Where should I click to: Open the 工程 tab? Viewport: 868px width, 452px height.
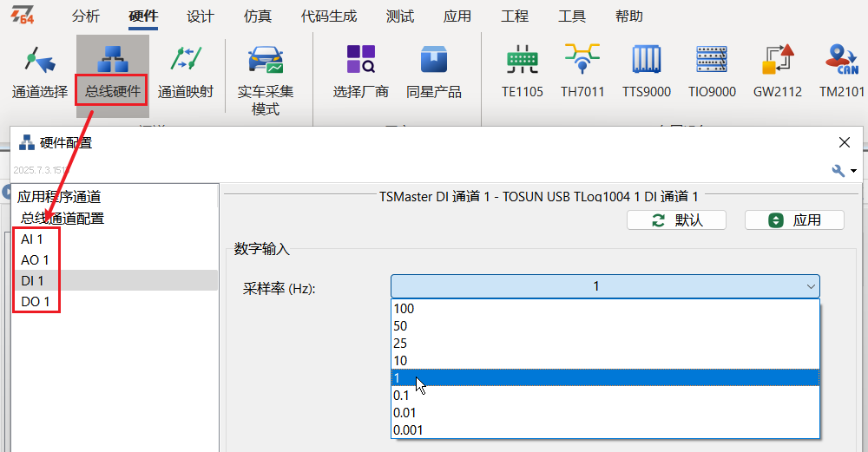pyautogui.click(x=515, y=16)
